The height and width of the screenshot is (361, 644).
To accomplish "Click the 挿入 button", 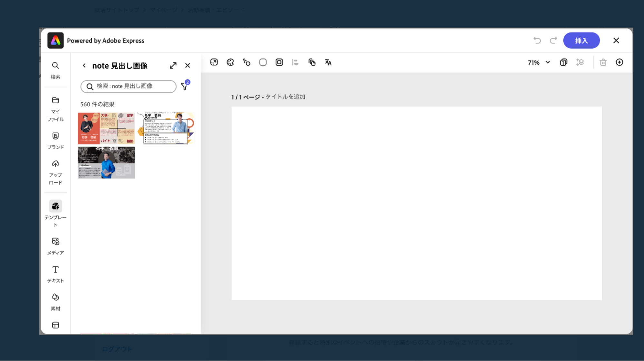I will tap(581, 41).
